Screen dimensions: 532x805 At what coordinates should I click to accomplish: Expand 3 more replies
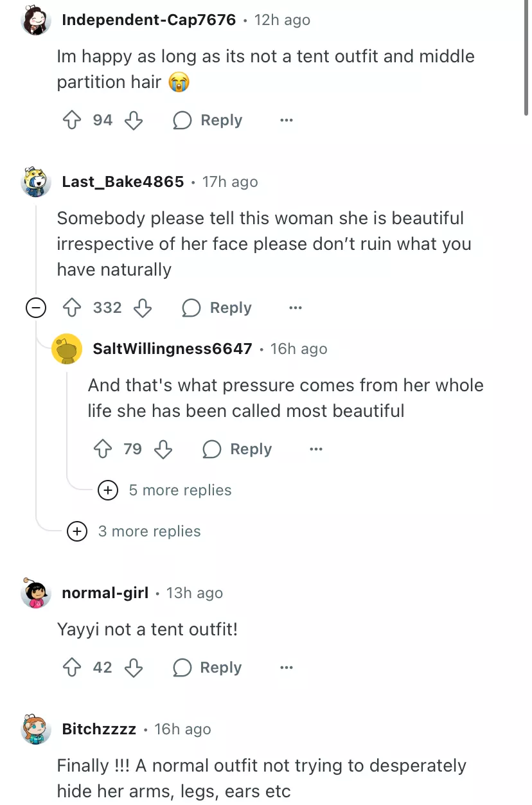(77, 531)
